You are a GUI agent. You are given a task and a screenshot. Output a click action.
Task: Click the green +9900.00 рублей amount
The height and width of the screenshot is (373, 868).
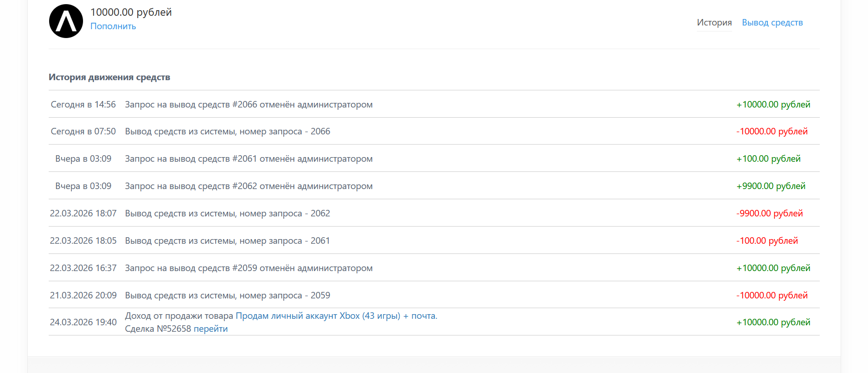click(771, 186)
